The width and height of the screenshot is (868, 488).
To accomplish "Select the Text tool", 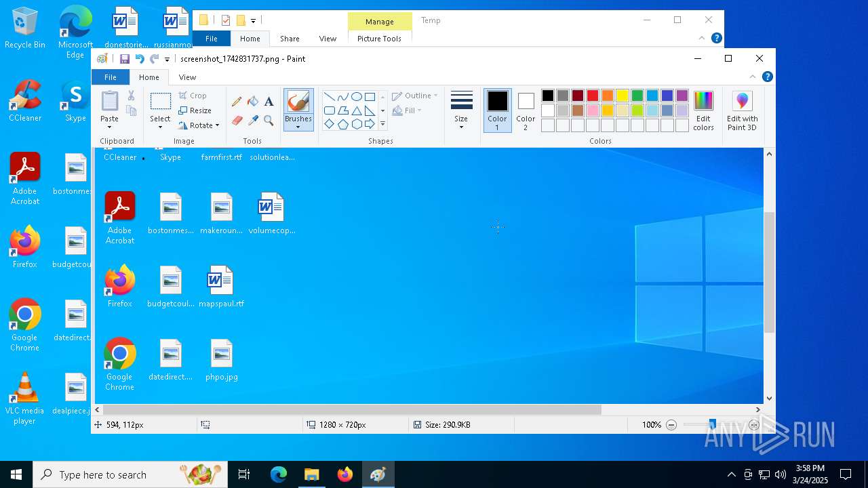I will point(269,102).
